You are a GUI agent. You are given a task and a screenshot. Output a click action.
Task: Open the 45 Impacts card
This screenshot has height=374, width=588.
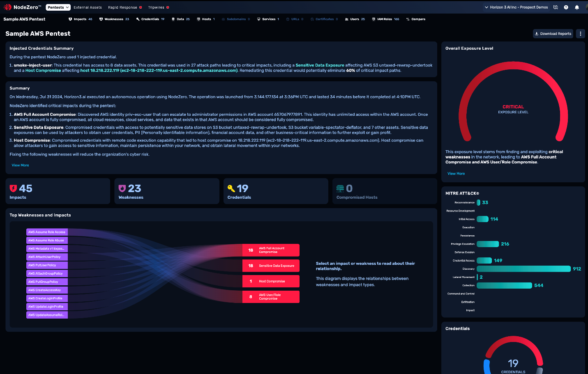click(x=58, y=191)
